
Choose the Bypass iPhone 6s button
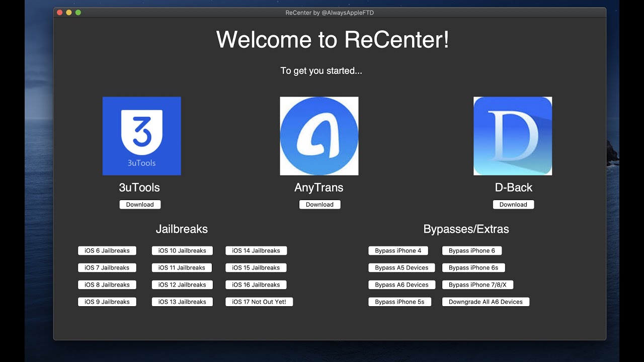473,267
